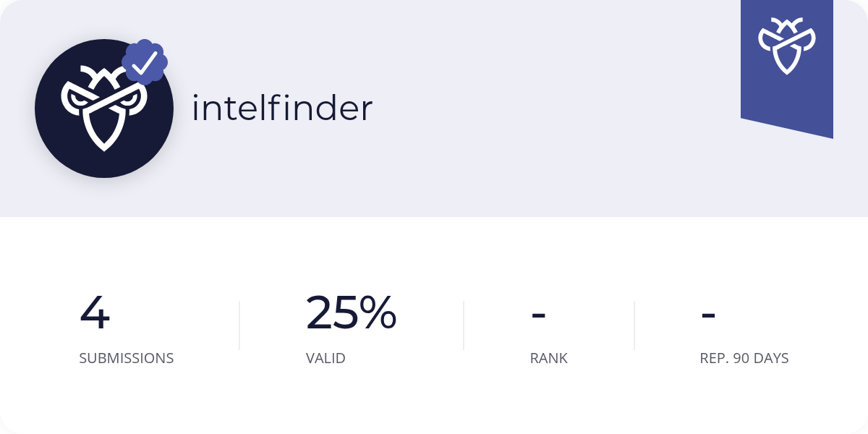868x434 pixels.
Task: Click the intelfinder profile avatar
Action: (x=104, y=109)
